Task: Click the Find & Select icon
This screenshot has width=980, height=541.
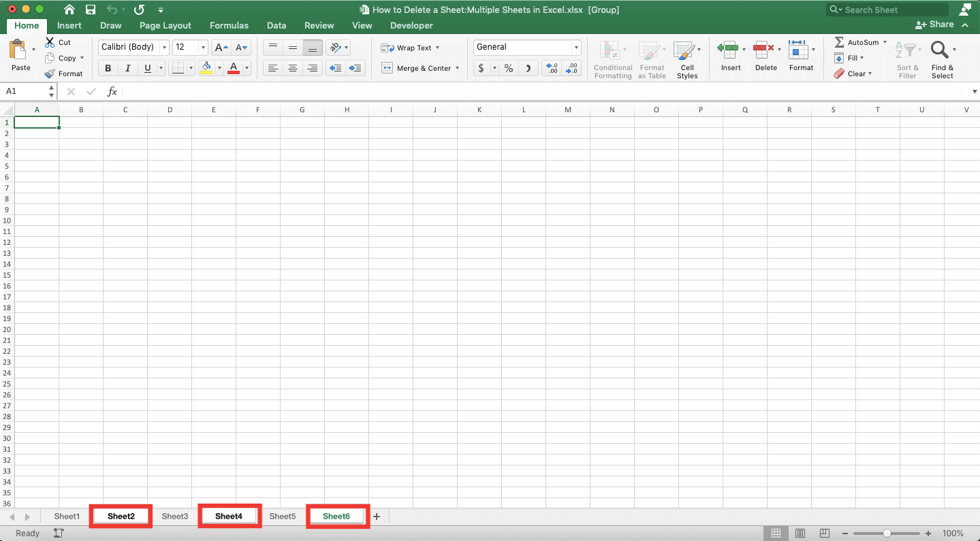Action: [x=942, y=58]
